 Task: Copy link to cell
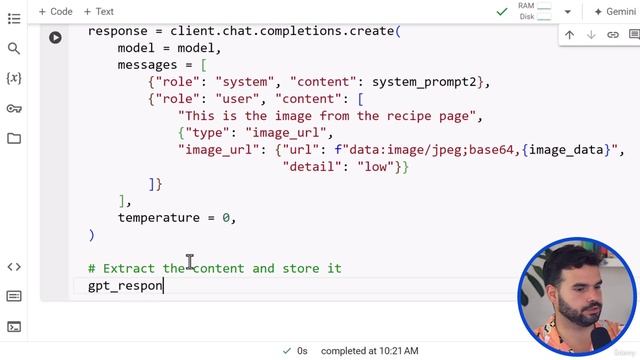point(613,35)
